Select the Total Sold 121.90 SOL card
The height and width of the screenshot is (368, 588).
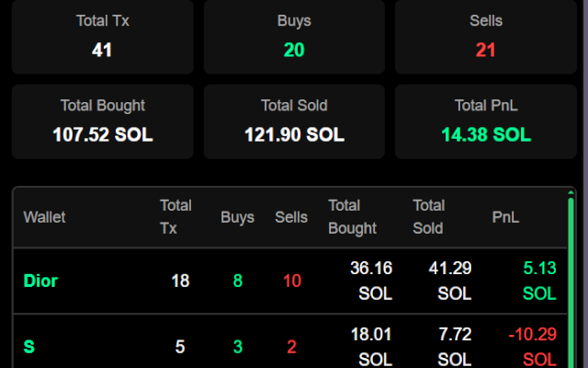tap(294, 121)
